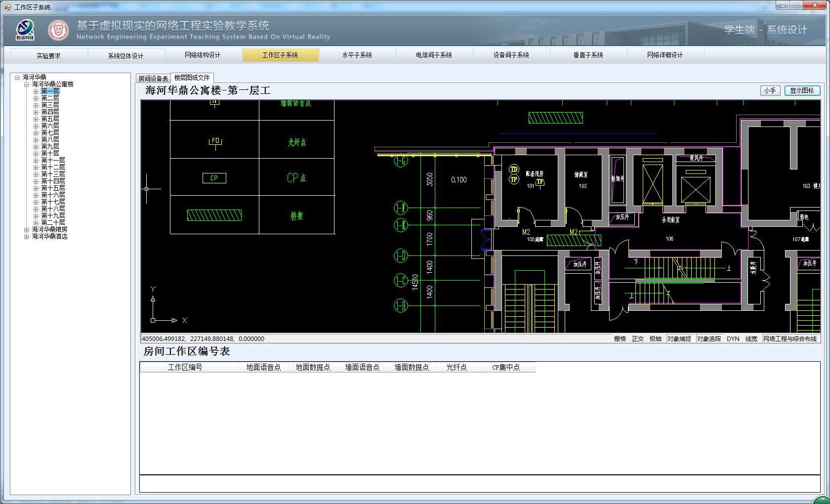Expand the 第十层 tree node
Image resolution: width=830 pixels, height=504 pixels.
[x=36, y=154]
